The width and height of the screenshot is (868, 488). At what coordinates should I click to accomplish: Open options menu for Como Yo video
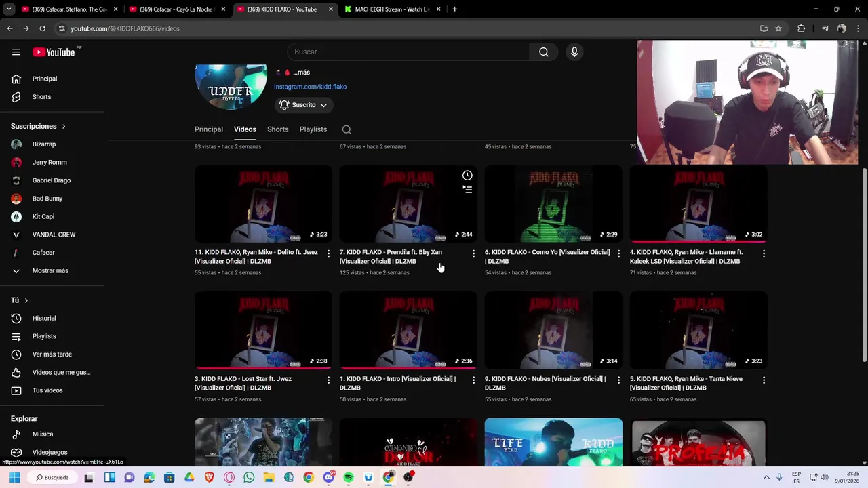tap(618, 253)
